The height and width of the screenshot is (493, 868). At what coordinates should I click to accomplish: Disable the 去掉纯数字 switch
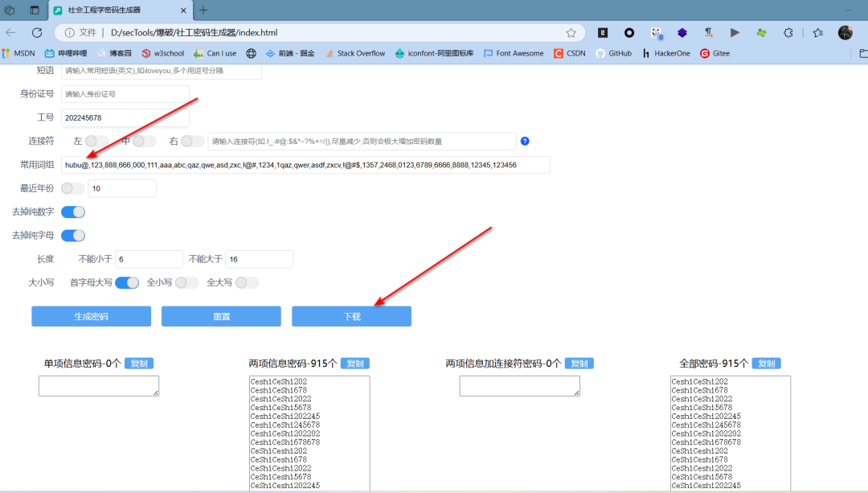[x=73, y=212]
